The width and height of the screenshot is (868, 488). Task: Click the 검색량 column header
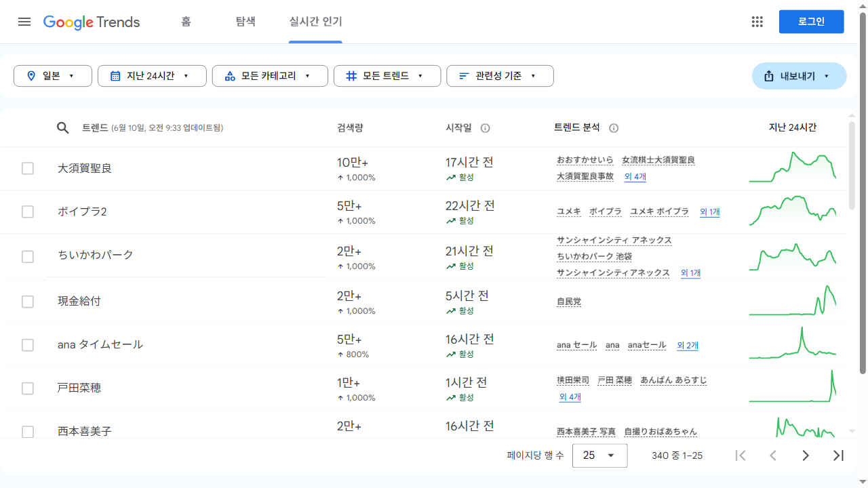point(350,128)
